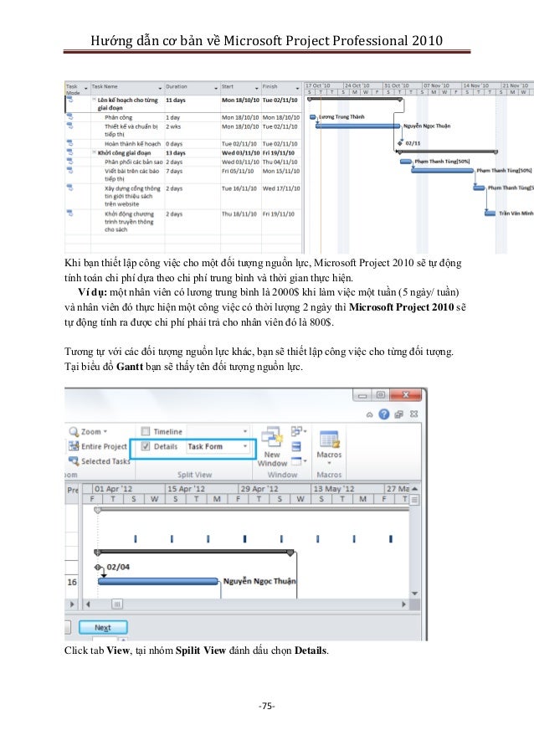Click the Fri 05/11/10 start date cell

[240, 174]
